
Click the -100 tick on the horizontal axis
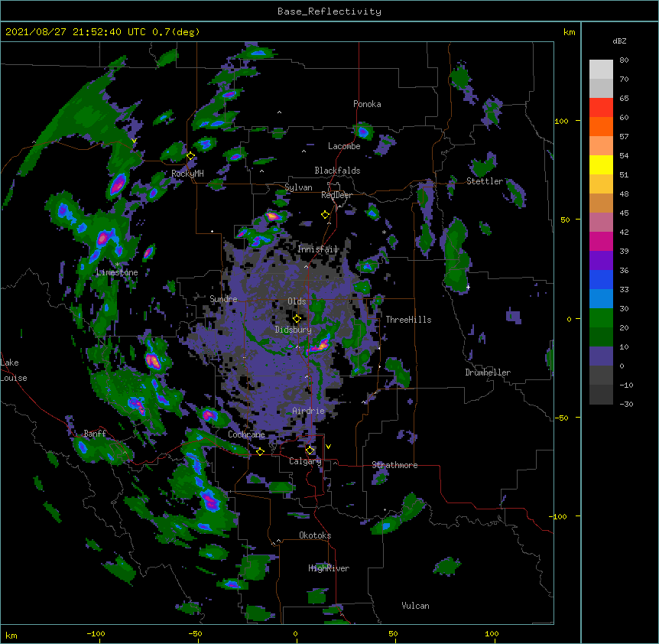(x=96, y=634)
